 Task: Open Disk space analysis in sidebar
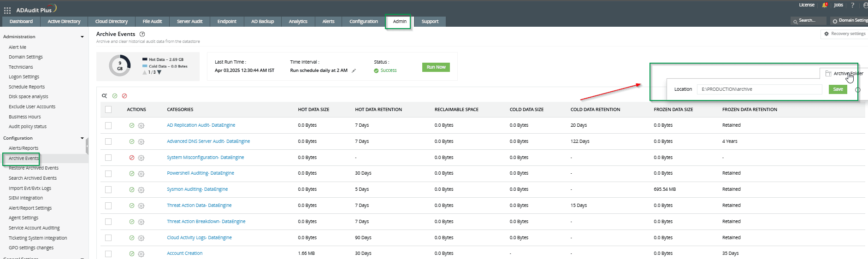click(29, 97)
